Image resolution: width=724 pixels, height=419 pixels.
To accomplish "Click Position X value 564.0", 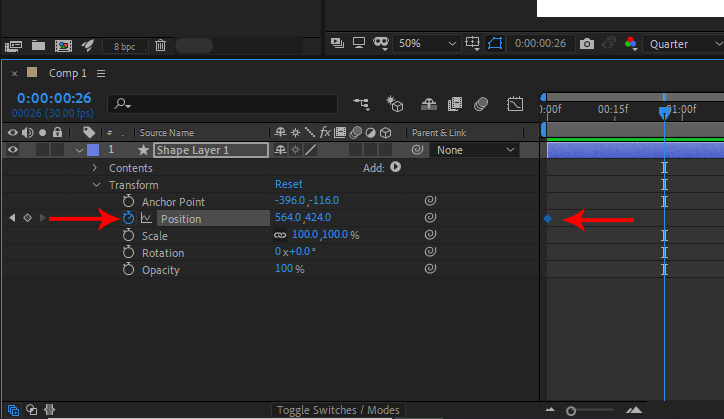I will pyautogui.click(x=288, y=218).
